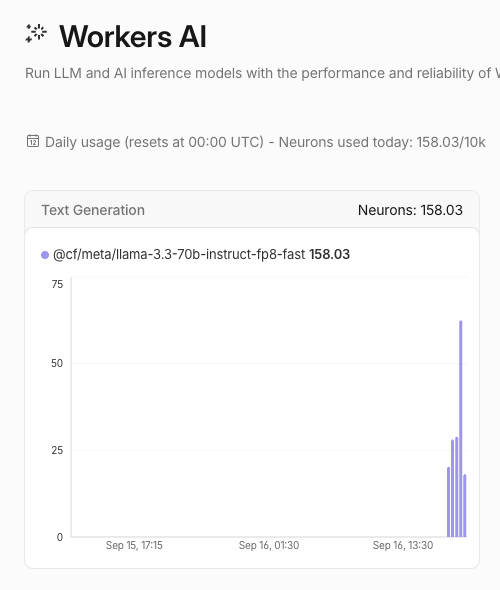Click the third purple bar in chart

click(456, 487)
